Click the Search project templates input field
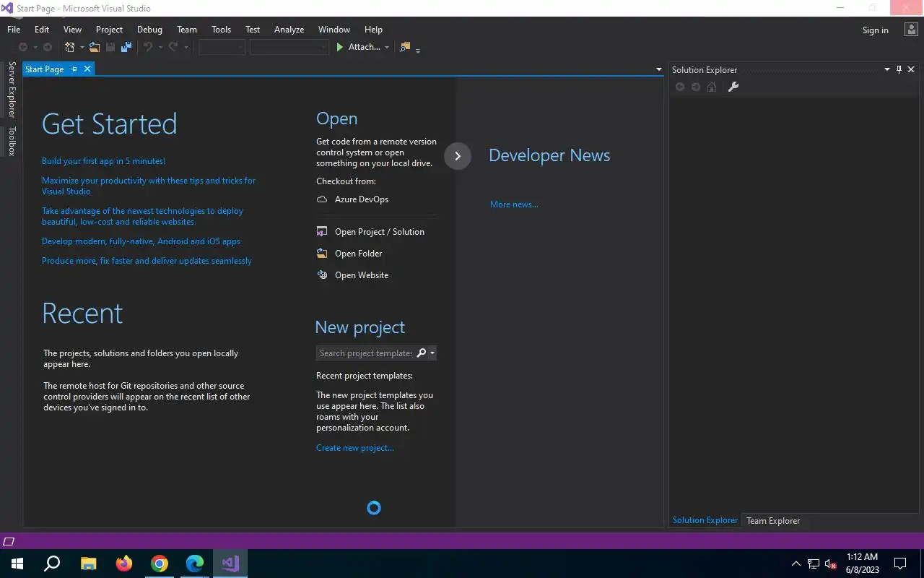The height and width of the screenshot is (578, 924). tap(366, 353)
